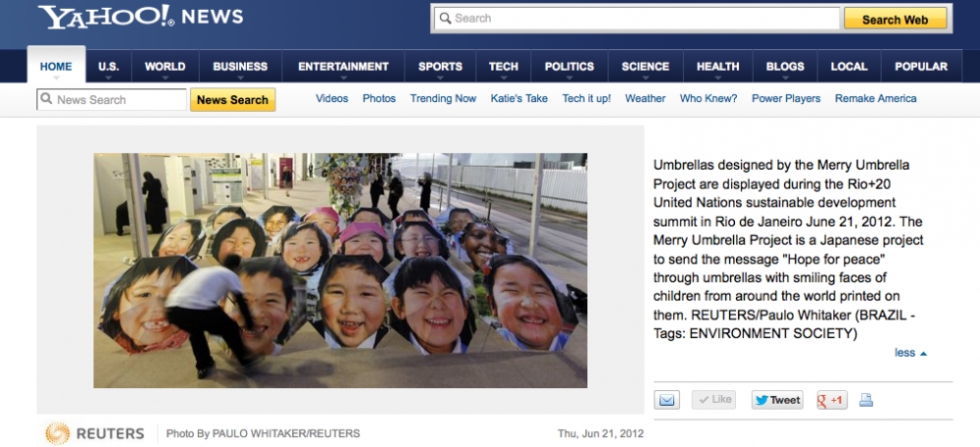980x447 pixels.
Task: Open the SPORTS section
Action: click(440, 67)
